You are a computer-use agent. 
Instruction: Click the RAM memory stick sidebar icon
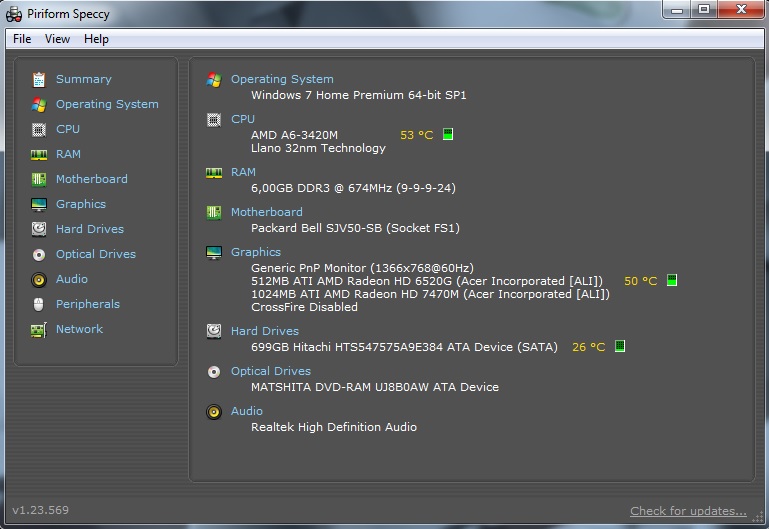coord(39,154)
